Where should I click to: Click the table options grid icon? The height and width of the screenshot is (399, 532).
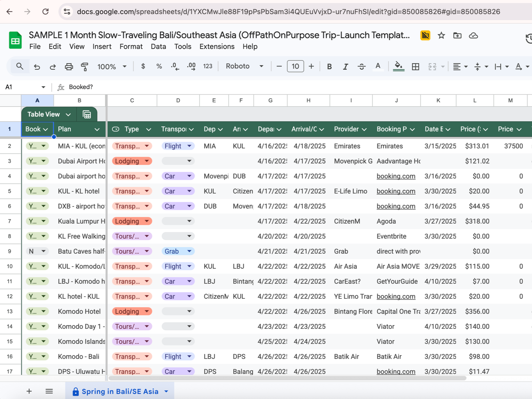coord(87,115)
